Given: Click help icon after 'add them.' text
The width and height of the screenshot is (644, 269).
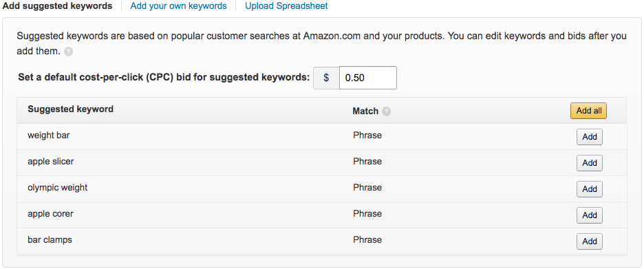Looking at the screenshot, I should click(69, 52).
